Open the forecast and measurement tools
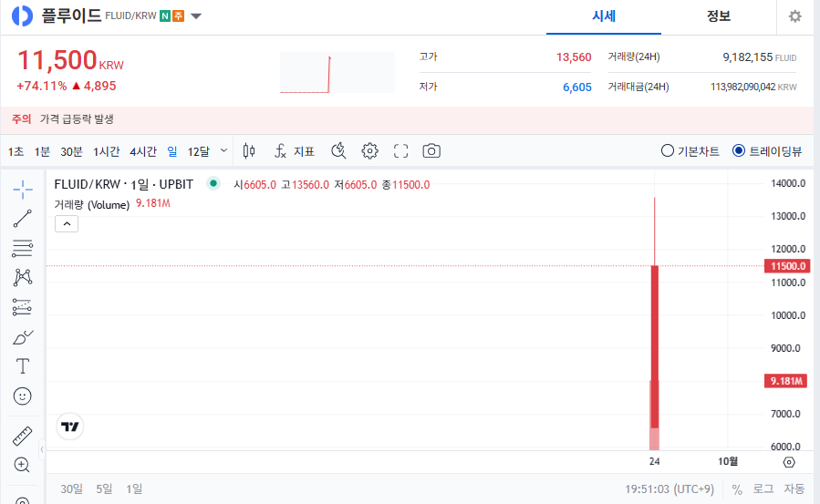The height and width of the screenshot is (504, 820). pos(23,307)
